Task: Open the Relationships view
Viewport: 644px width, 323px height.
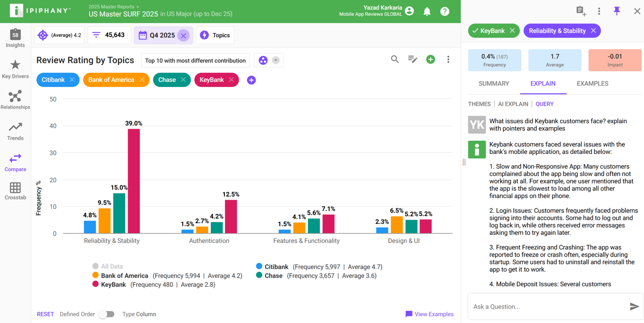Action: coord(15,99)
